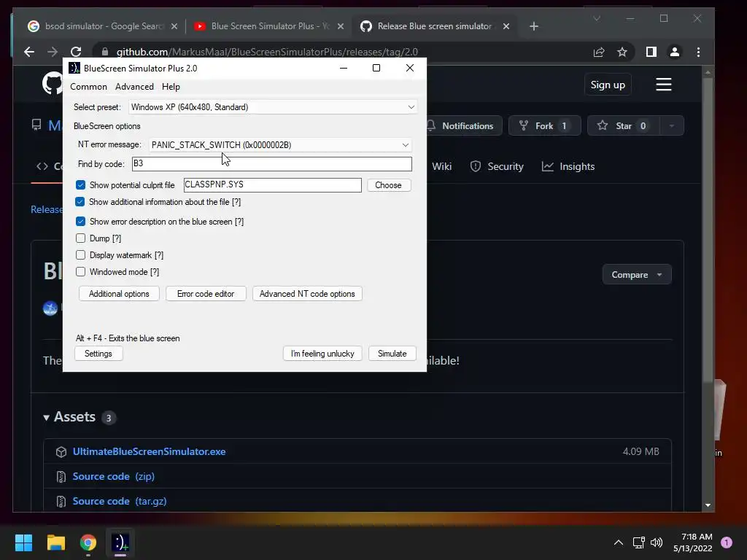The width and height of the screenshot is (747, 560).
Task: Uncheck Show potential culprit file
Action: coord(80,184)
